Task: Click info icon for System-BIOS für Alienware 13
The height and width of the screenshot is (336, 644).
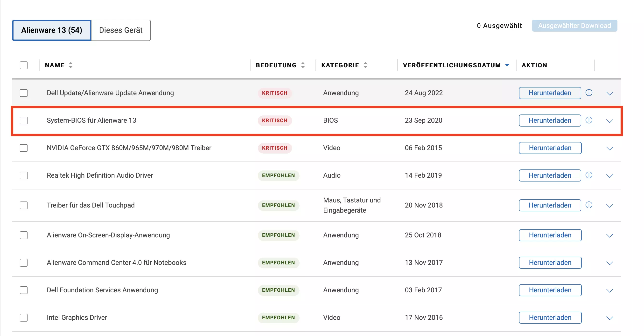Action: pyautogui.click(x=589, y=120)
